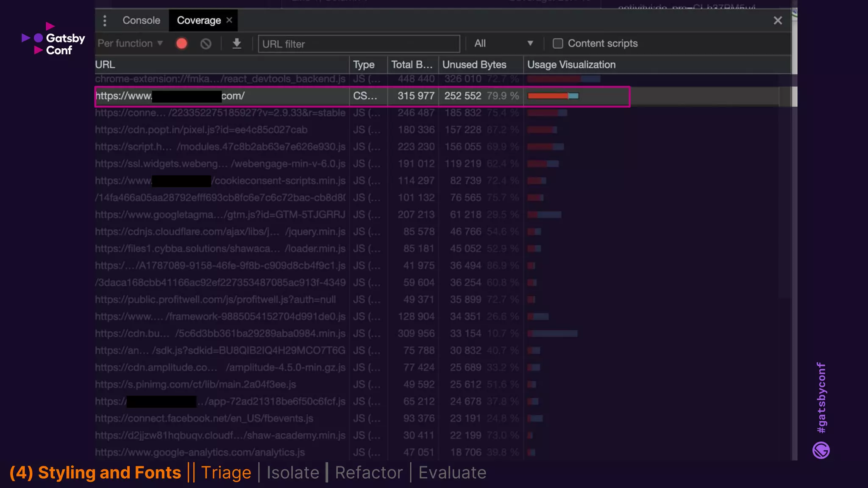
Task: Click the highlighted CSS usage visualization bar
Action: [553, 96]
